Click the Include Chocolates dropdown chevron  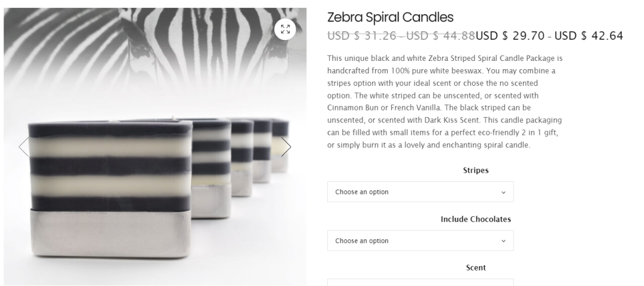[503, 241]
